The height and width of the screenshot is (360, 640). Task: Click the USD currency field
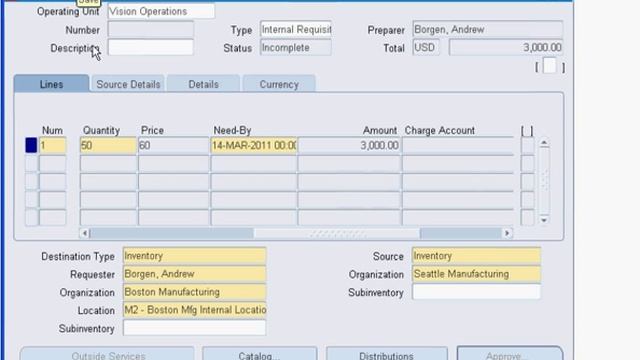pos(426,48)
